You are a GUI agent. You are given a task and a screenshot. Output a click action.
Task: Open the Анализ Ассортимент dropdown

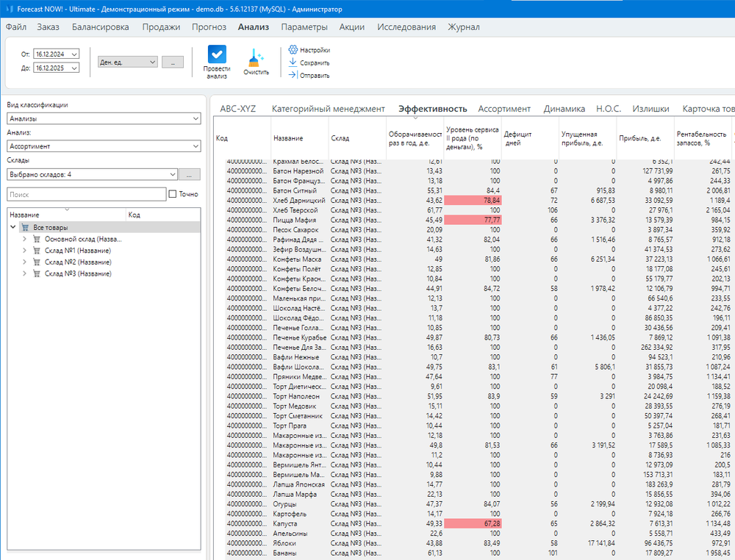coord(103,146)
